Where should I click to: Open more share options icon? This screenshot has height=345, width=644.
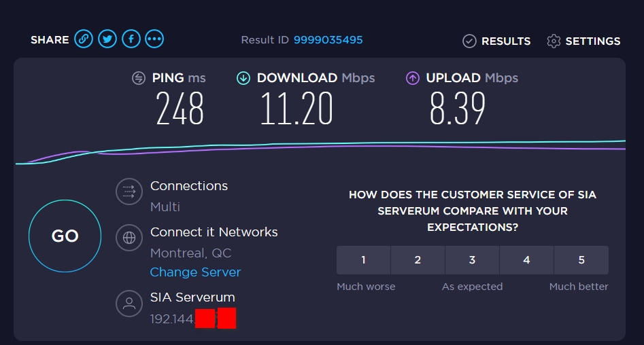[x=154, y=39]
